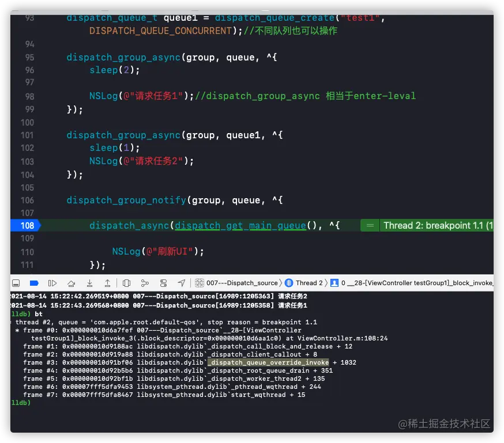Image resolution: width=504 pixels, height=443 pixels.
Task: Click line number 110 in the gutter
Action: click(x=27, y=252)
